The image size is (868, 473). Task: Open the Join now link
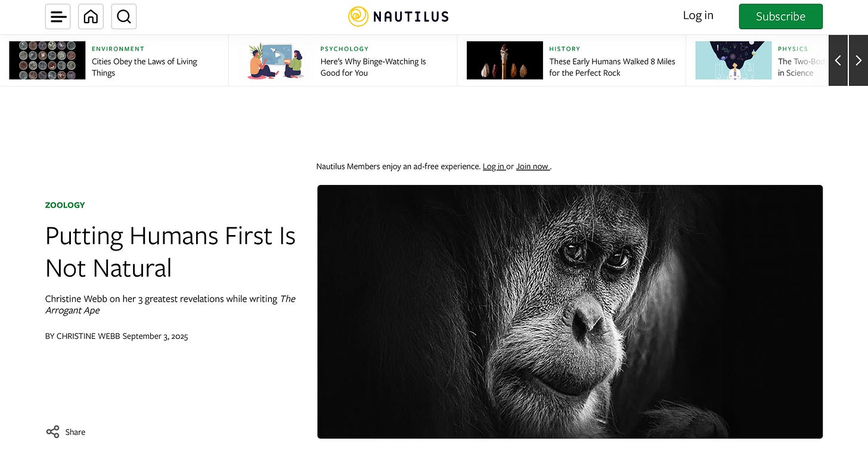(x=532, y=166)
